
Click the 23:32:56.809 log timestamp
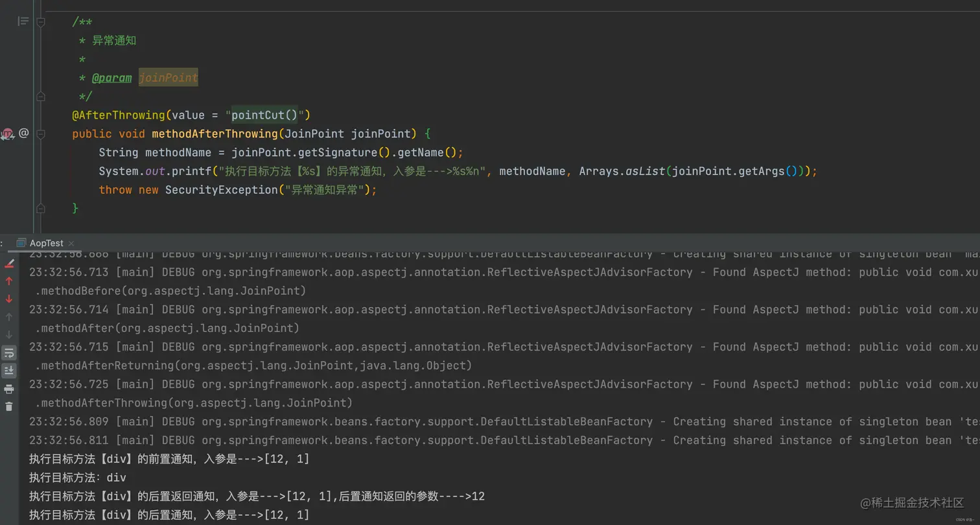[69, 421]
